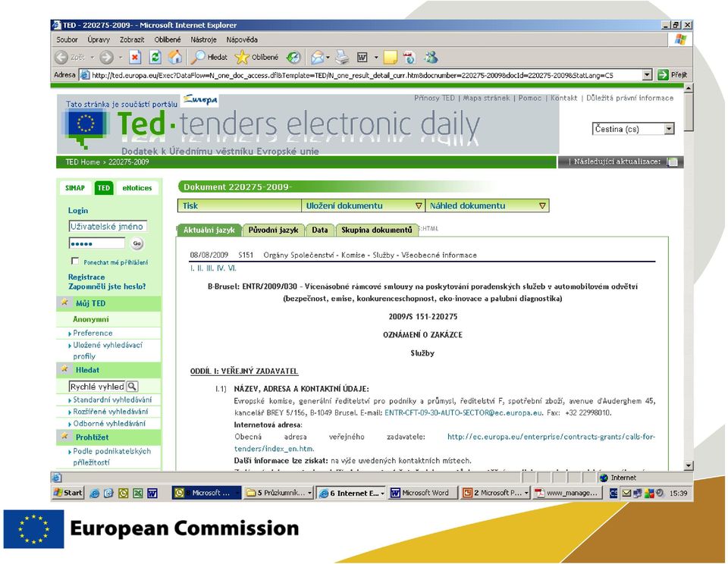Click the Forward arrow icon
Screen dimensions: 728x564
(106, 58)
